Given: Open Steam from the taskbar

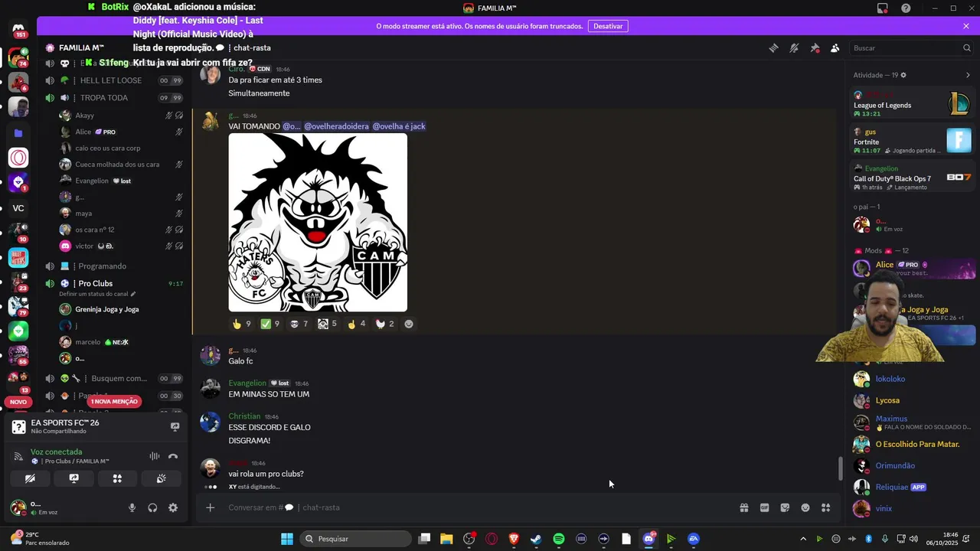Looking at the screenshot, I should point(536,539).
